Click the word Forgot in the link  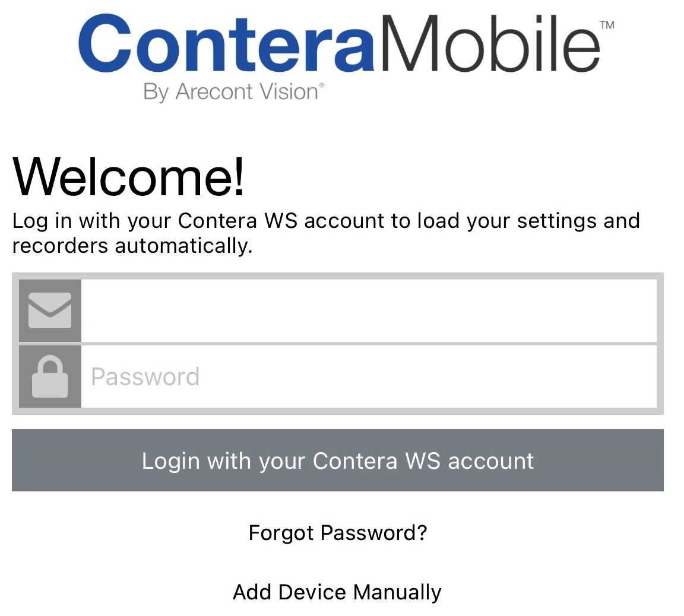pyautogui.click(x=281, y=533)
